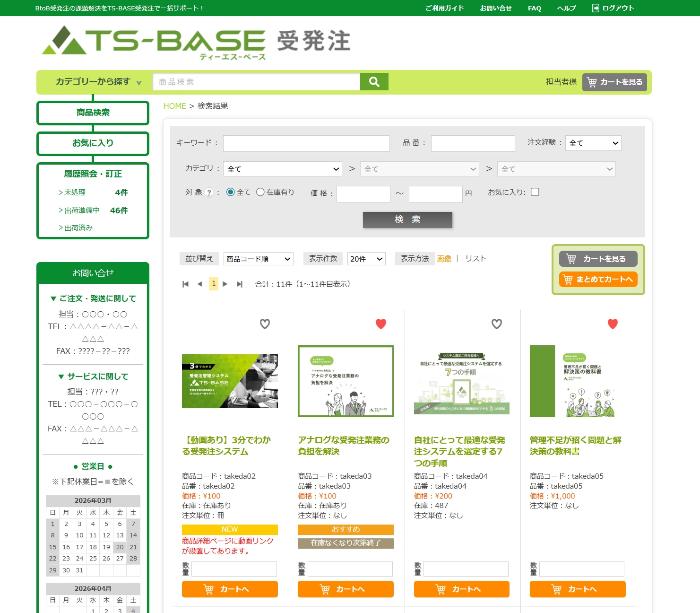Check the お気に入り checkbox
Screen dimensions: 700x613
[535, 192]
